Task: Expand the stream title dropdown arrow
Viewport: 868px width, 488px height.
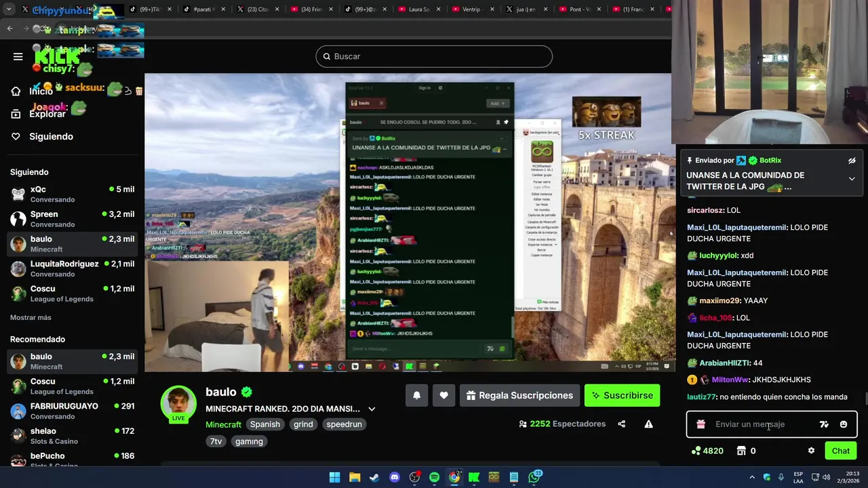Action: (372, 409)
